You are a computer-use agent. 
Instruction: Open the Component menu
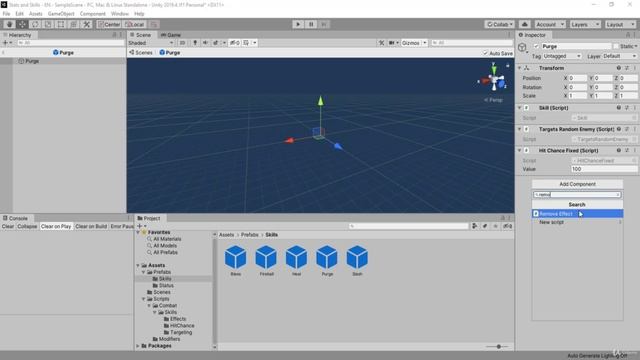(x=93, y=14)
